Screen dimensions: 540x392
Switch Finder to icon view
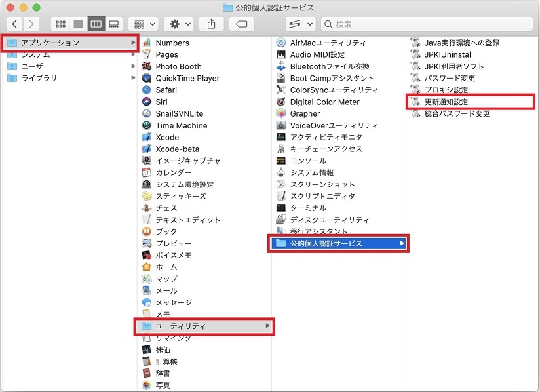point(60,24)
